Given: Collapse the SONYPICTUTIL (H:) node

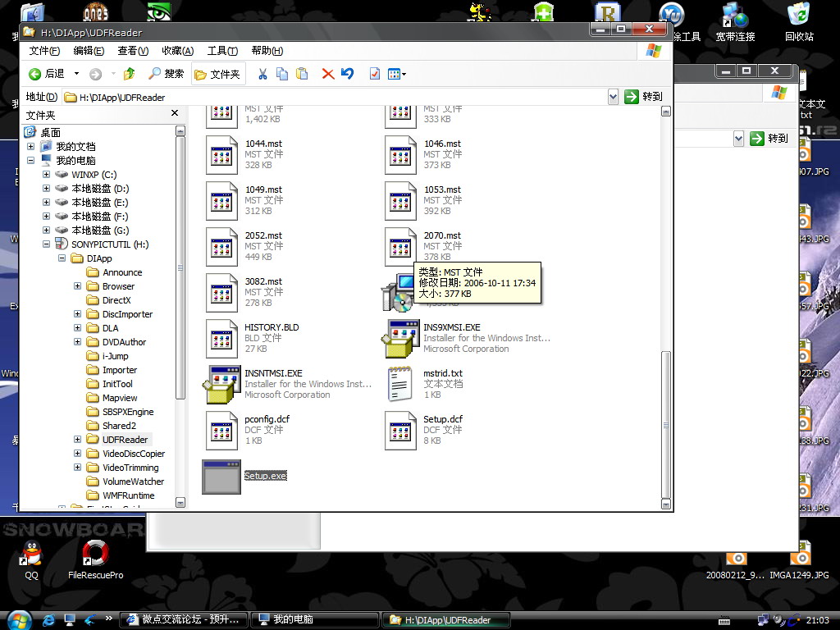Looking at the screenshot, I should point(46,244).
